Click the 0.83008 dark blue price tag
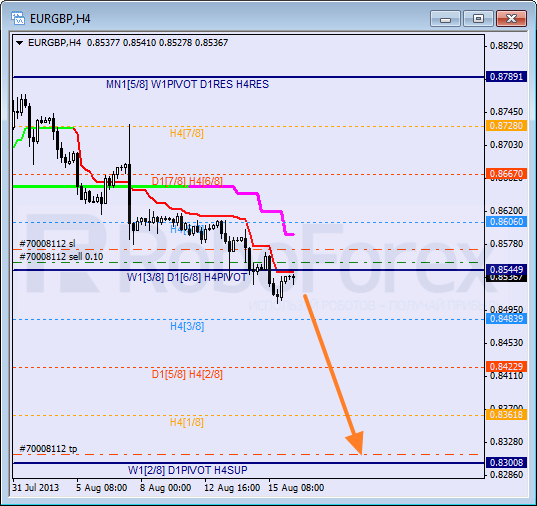This screenshot has height=506, width=537. point(506,462)
